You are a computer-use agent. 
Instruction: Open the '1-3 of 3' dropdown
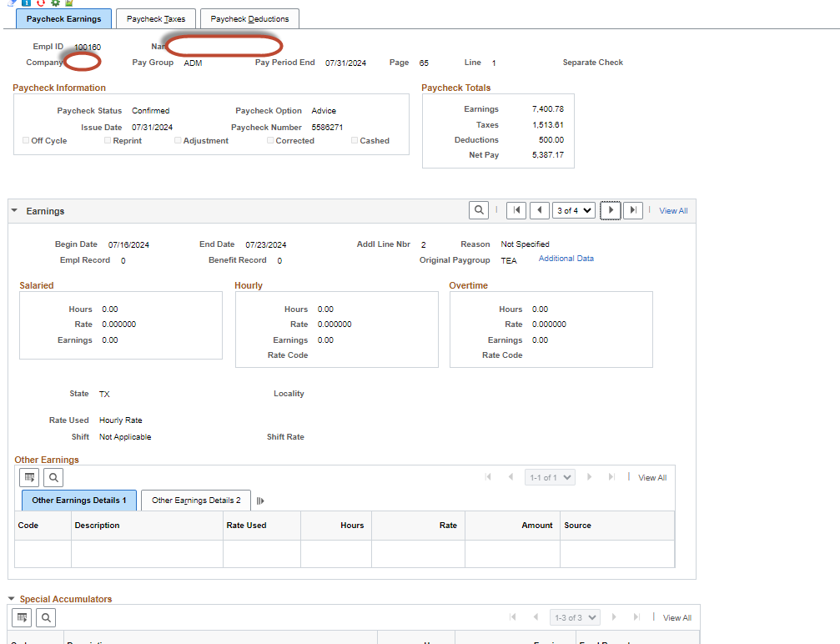tap(575, 618)
